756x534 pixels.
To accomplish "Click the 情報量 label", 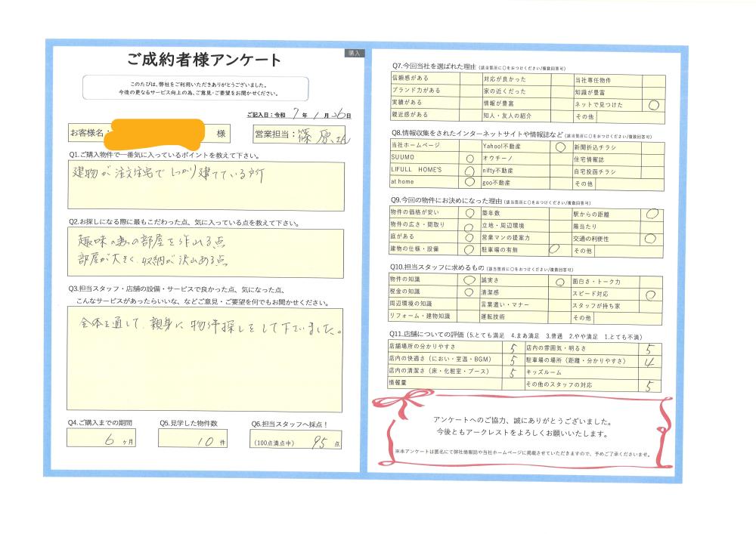I will click(x=398, y=383).
